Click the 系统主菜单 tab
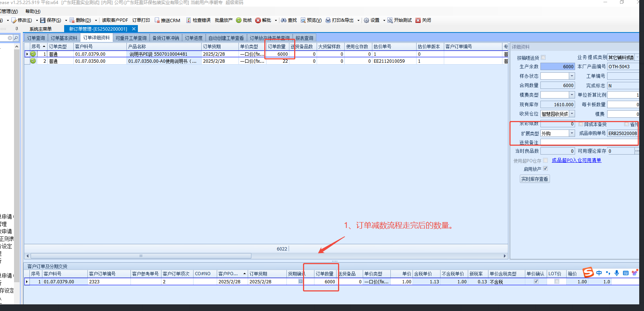644x311 pixels. coord(41,29)
